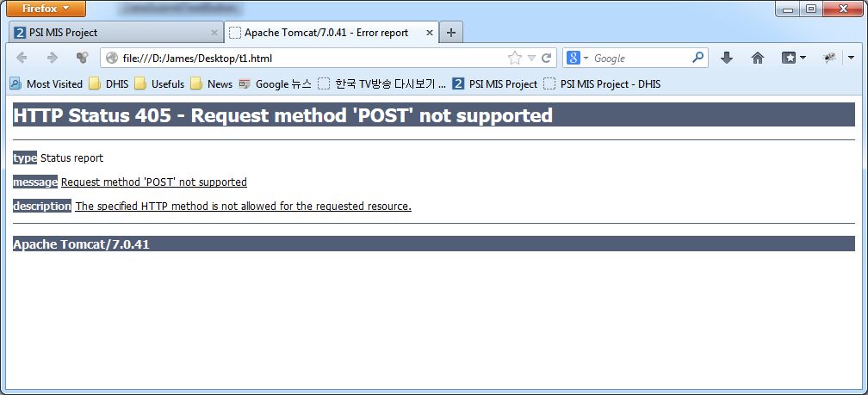Click the HTTP Status 405 heading

pyautogui.click(x=282, y=115)
